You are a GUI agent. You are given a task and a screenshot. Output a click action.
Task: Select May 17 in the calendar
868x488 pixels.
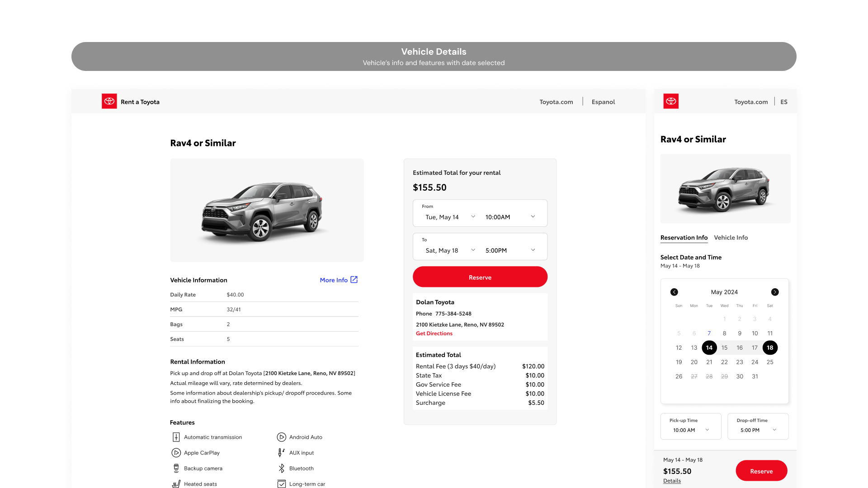coord(755,347)
